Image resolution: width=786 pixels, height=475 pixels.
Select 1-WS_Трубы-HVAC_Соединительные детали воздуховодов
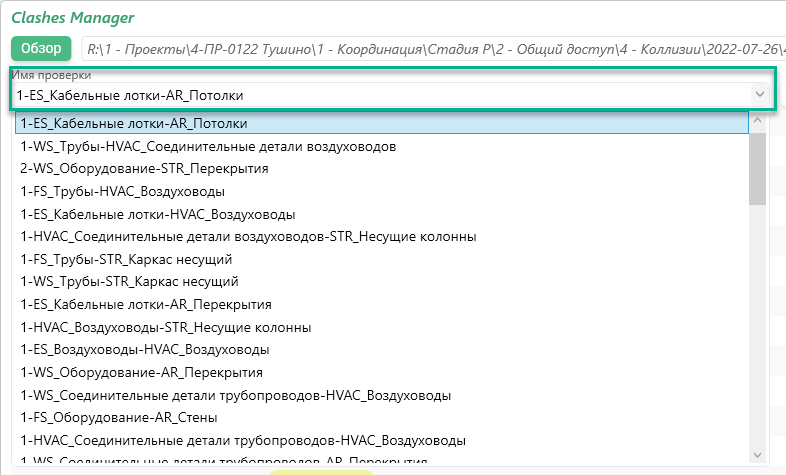(x=382, y=146)
